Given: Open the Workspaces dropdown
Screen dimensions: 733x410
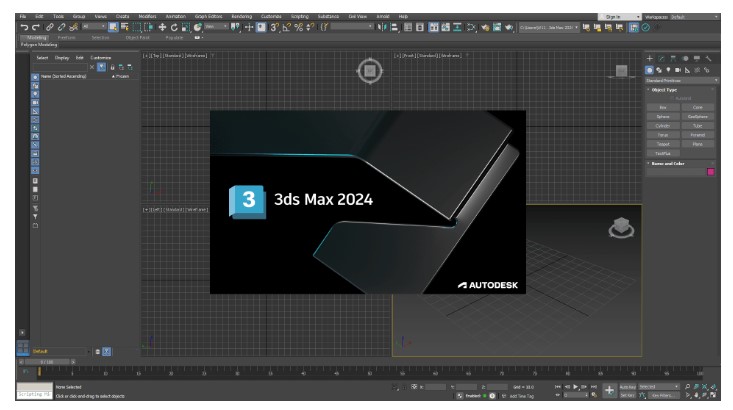Looking at the screenshot, I should tap(694, 17).
